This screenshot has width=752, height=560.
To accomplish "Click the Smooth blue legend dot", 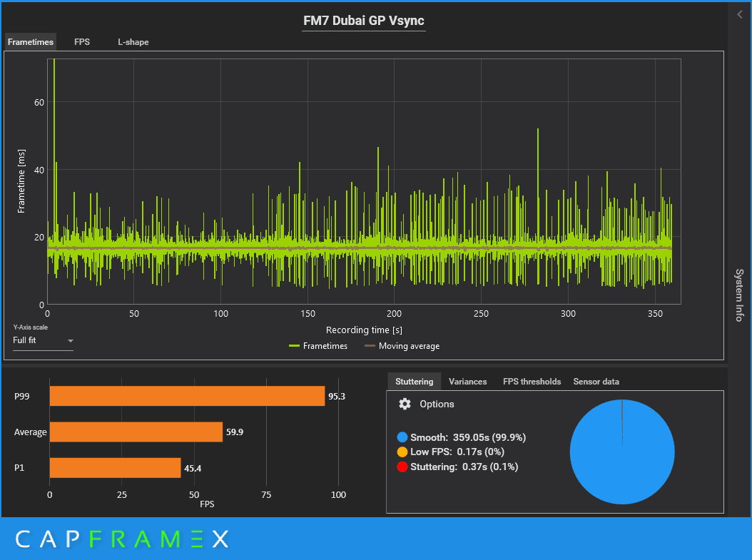I will coord(402,437).
